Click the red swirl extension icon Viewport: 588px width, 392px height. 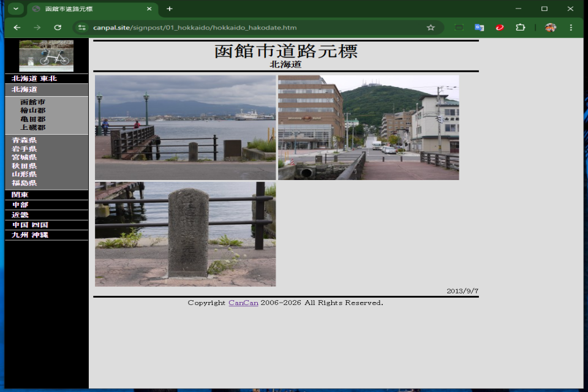click(500, 28)
